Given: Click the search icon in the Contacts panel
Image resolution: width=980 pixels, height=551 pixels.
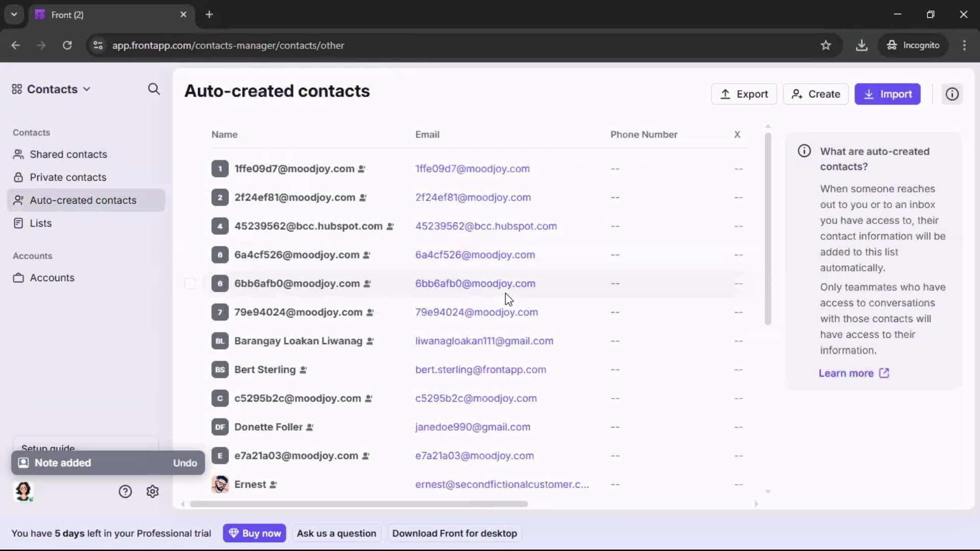Looking at the screenshot, I should [x=154, y=89].
